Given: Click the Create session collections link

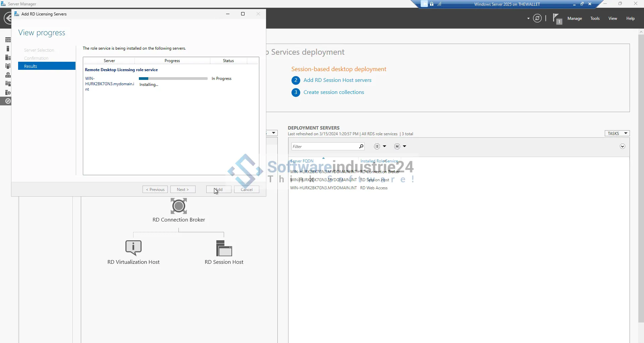Looking at the screenshot, I should [333, 92].
